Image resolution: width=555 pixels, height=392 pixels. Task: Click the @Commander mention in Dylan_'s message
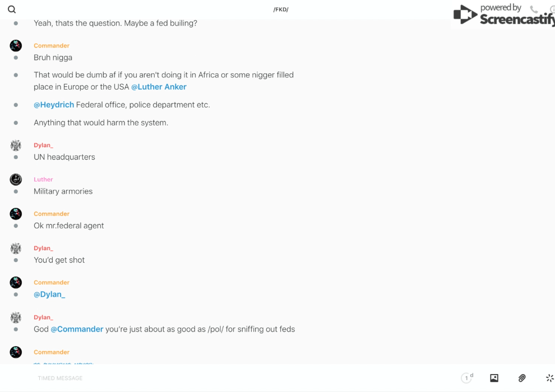[x=77, y=329]
